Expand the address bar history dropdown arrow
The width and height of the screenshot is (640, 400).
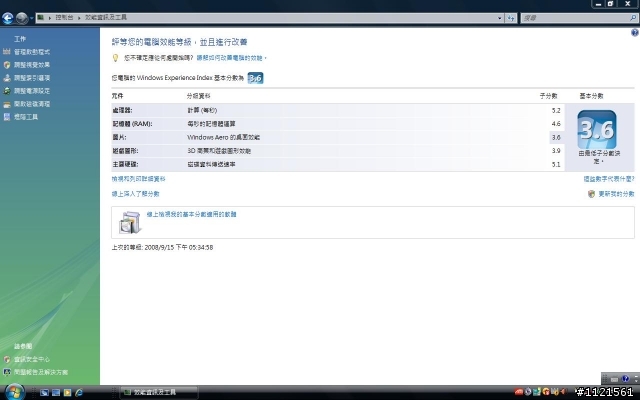[500, 18]
